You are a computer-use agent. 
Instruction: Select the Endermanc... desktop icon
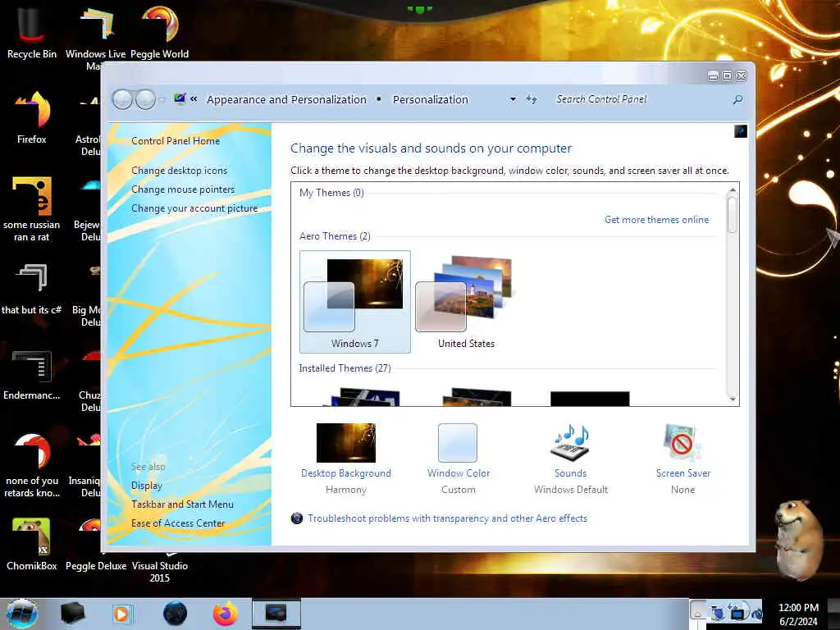[31, 375]
